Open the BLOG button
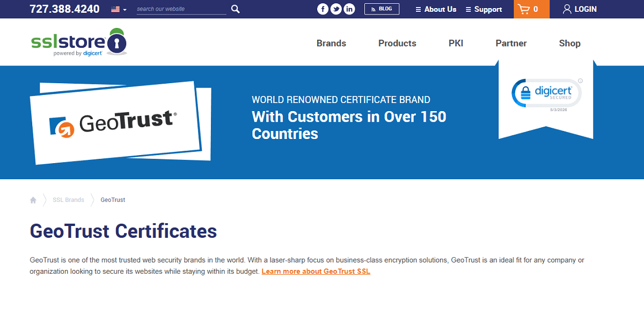The image size is (644, 322). (382, 9)
